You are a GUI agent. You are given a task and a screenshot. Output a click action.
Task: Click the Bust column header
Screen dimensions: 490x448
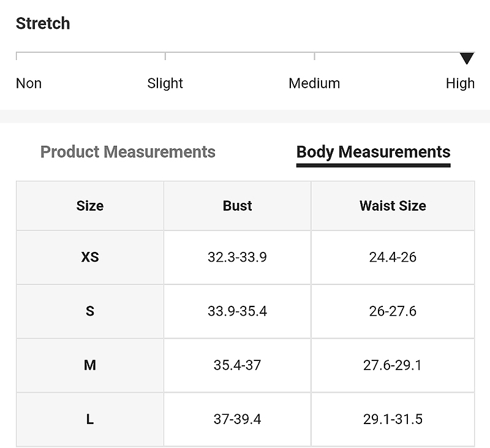point(237,206)
